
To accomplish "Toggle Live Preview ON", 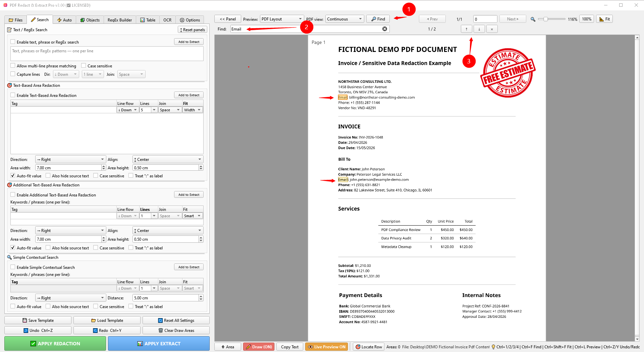I will click(x=327, y=347).
